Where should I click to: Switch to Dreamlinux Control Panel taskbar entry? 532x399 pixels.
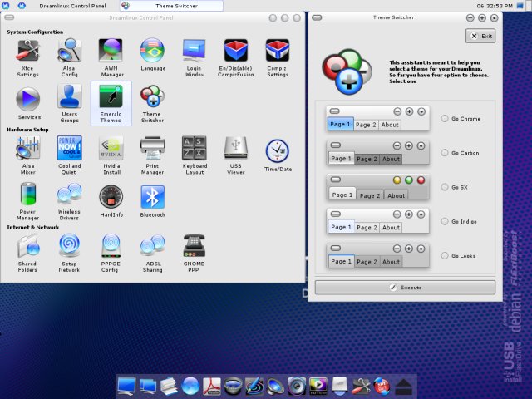coord(72,6)
